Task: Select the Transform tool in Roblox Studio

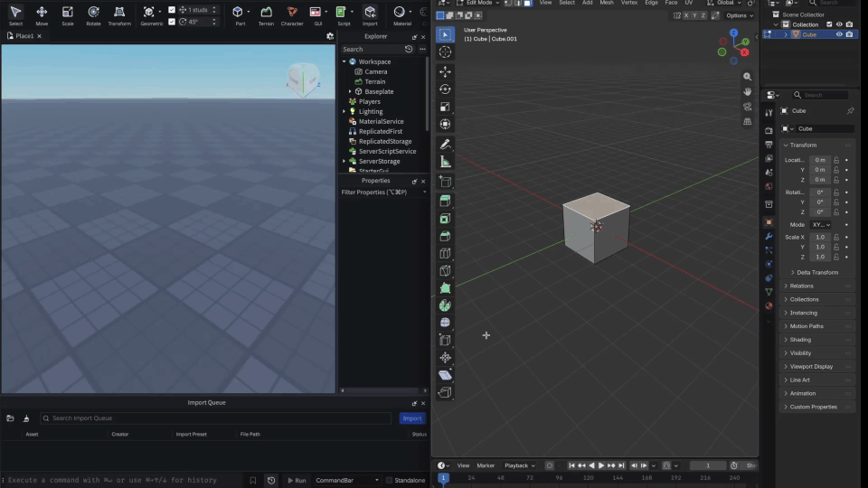Action: (119, 15)
